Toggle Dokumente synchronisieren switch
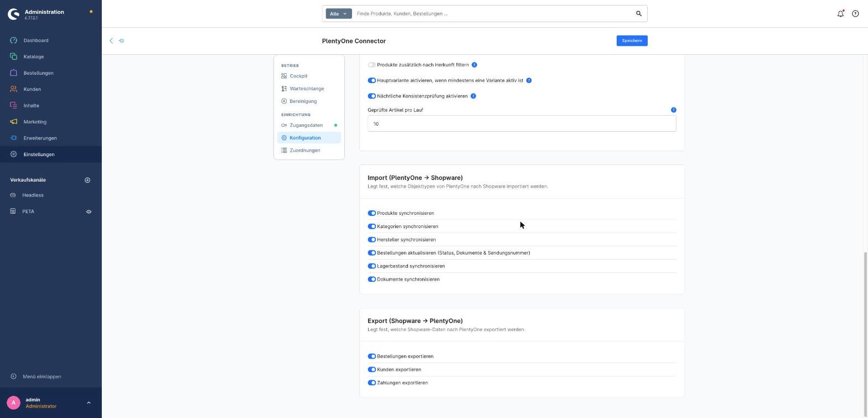 point(371,280)
